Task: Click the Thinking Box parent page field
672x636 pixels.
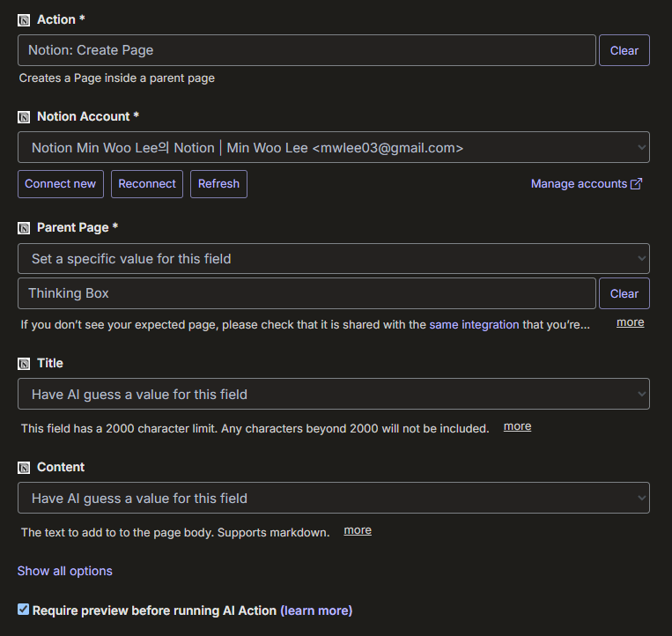Action: [x=306, y=293]
